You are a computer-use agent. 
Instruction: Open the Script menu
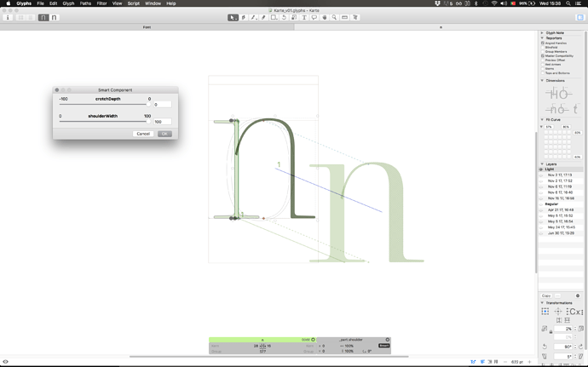coord(134,3)
